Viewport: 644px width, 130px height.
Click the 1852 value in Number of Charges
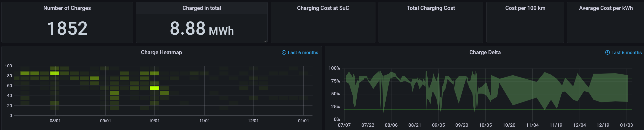click(67, 28)
